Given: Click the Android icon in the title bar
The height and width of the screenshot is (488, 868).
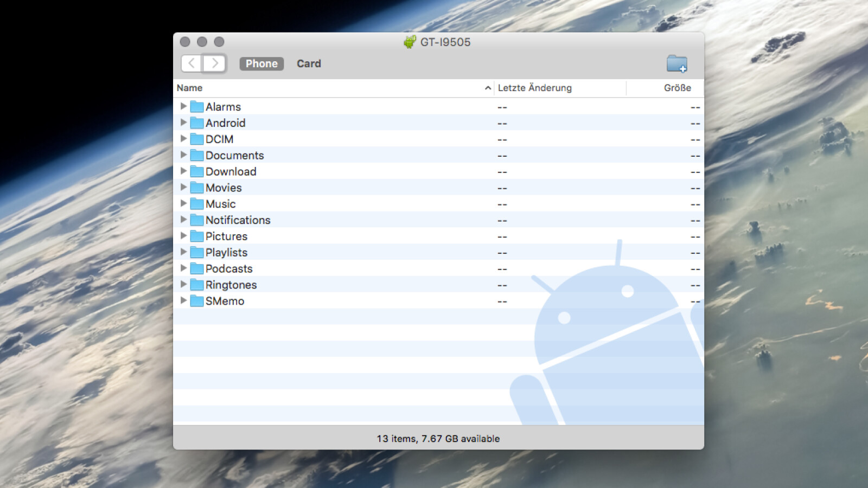Looking at the screenshot, I should (x=410, y=42).
